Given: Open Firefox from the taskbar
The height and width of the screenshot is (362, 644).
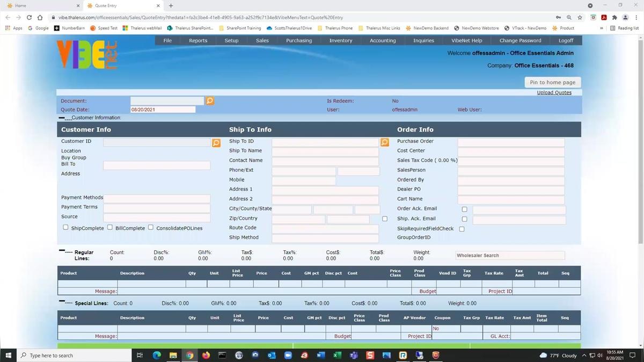Looking at the screenshot, I should pyautogui.click(x=206, y=355).
